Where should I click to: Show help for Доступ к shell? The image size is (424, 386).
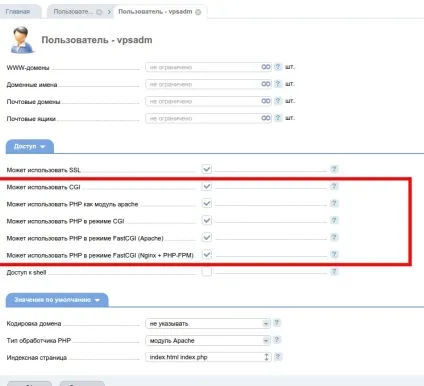[334, 272]
